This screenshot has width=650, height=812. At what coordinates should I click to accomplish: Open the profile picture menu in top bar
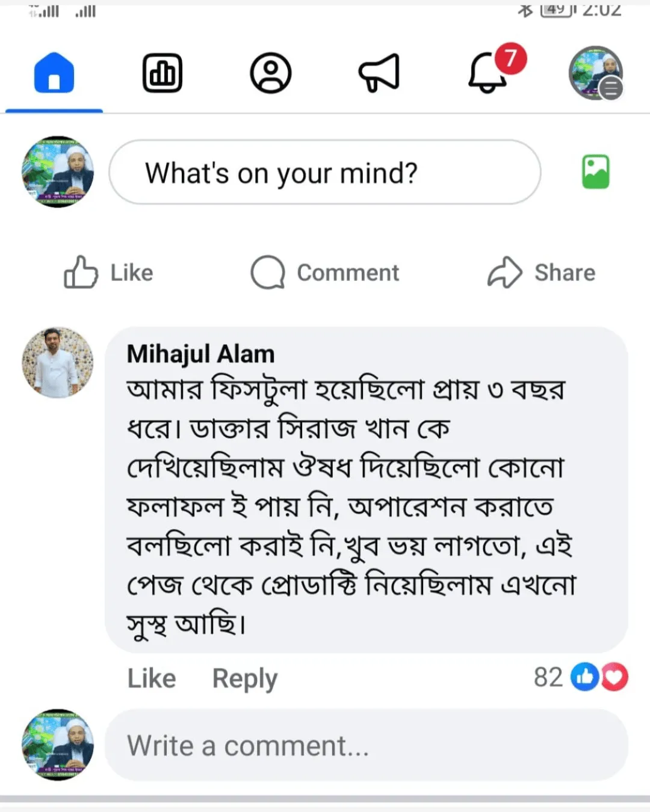pyautogui.click(x=596, y=73)
